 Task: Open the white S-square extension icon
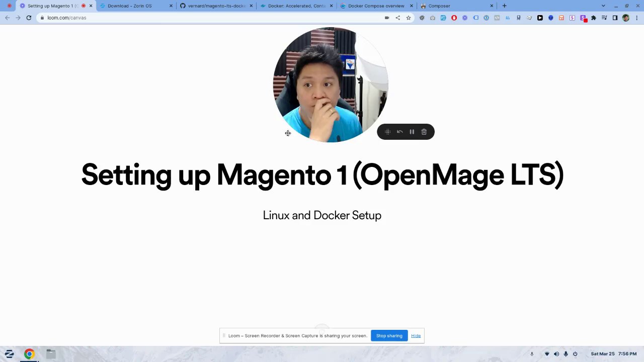pyautogui.click(x=572, y=18)
